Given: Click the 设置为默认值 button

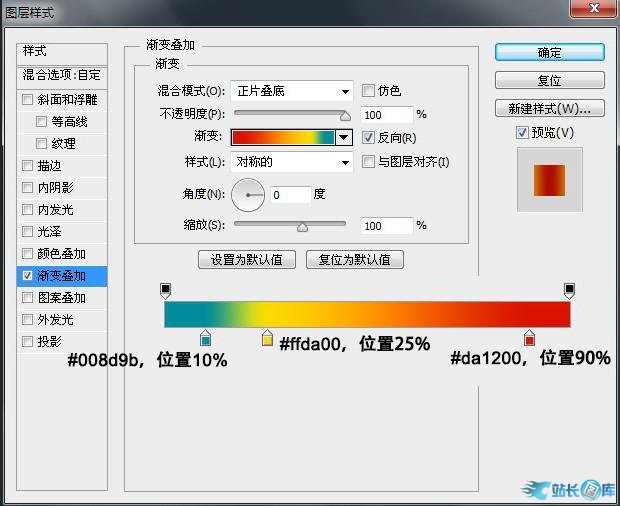Looking at the screenshot, I should (247, 259).
